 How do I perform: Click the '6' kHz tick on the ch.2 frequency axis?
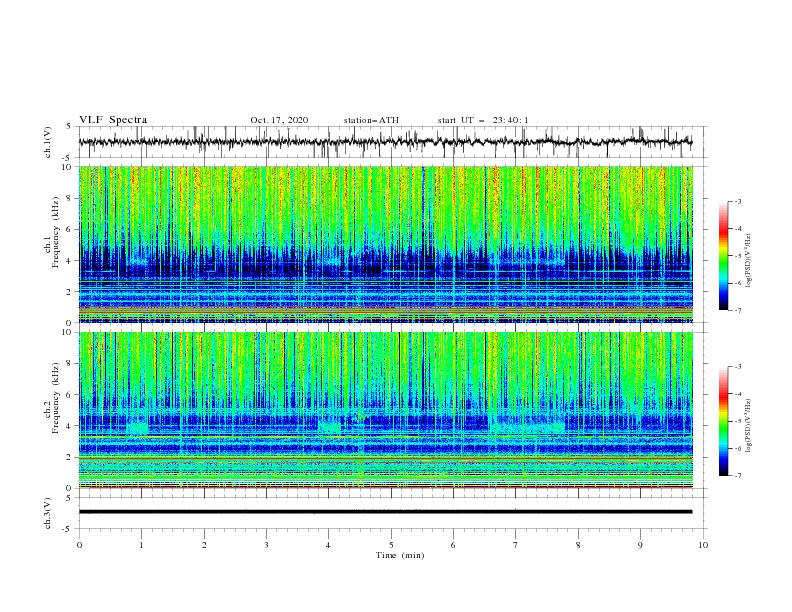69,395
